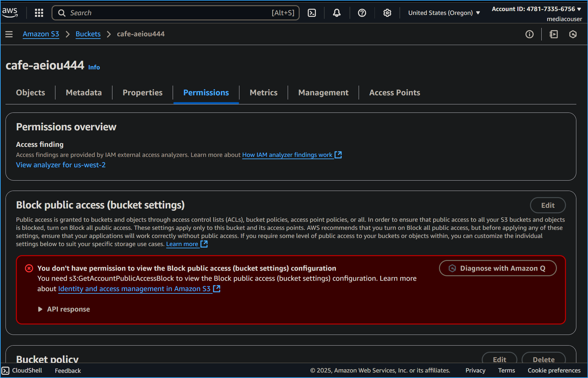The width and height of the screenshot is (588, 378).
Task: Open the AWS services grid icon
Action: (39, 13)
